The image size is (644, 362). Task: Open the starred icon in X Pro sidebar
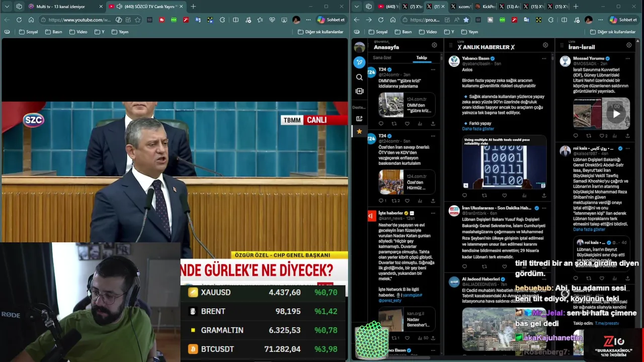click(359, 131)
